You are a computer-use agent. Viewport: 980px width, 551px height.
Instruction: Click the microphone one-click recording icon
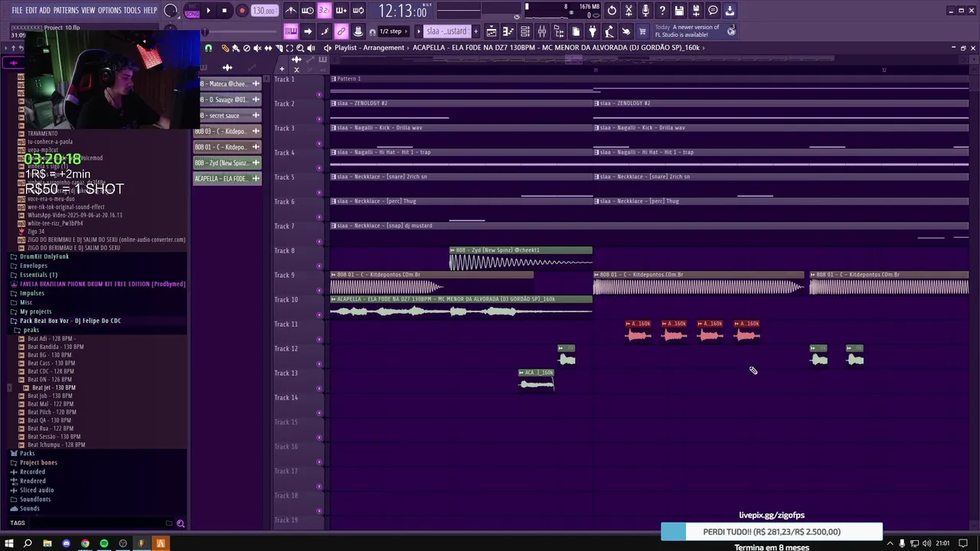coord(645,11)
